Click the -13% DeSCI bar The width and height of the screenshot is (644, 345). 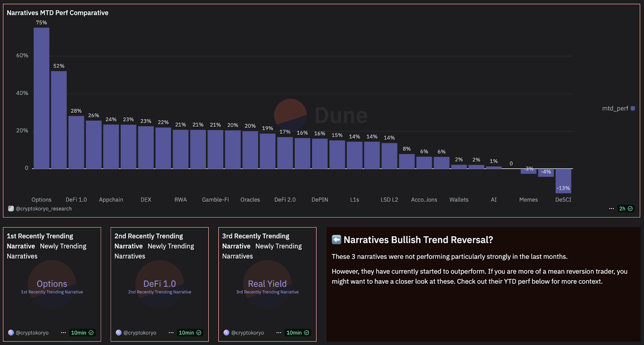click(x=563, y=181)
